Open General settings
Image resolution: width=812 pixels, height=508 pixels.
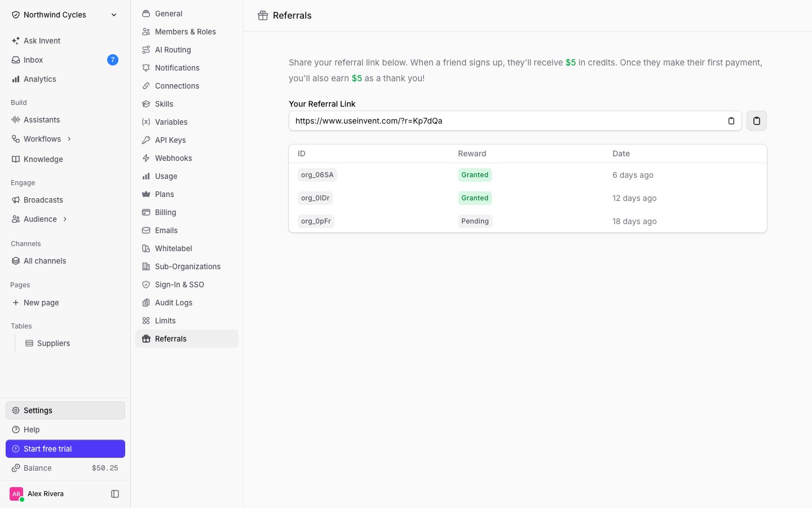click(187, 14)
